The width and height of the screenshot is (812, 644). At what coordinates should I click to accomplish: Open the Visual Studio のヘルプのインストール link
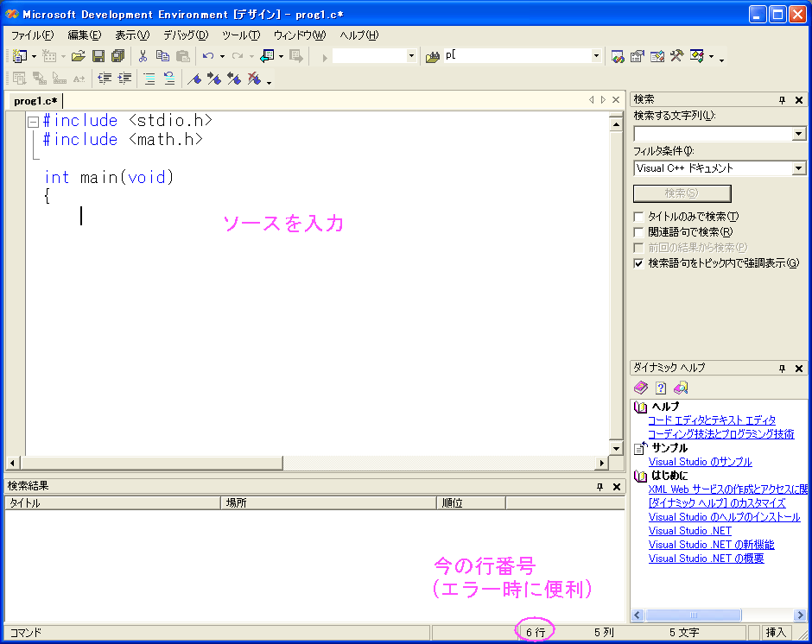724,517
